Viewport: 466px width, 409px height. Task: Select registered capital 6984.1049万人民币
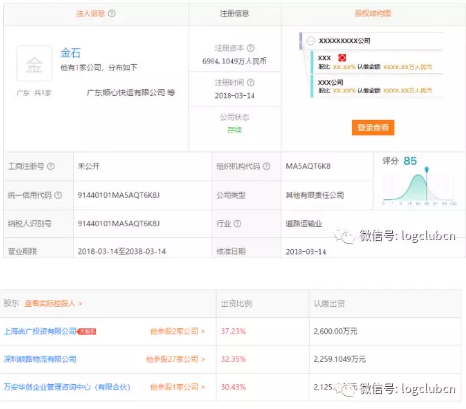coord(234,61)
